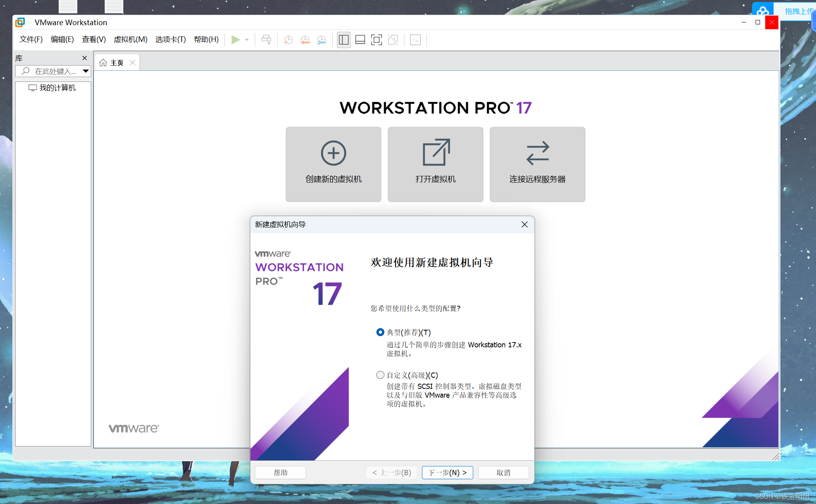Open the snapshot manager icon
Image resolution: width=816 pixels, height=504 pixels.
pos(321,40)
